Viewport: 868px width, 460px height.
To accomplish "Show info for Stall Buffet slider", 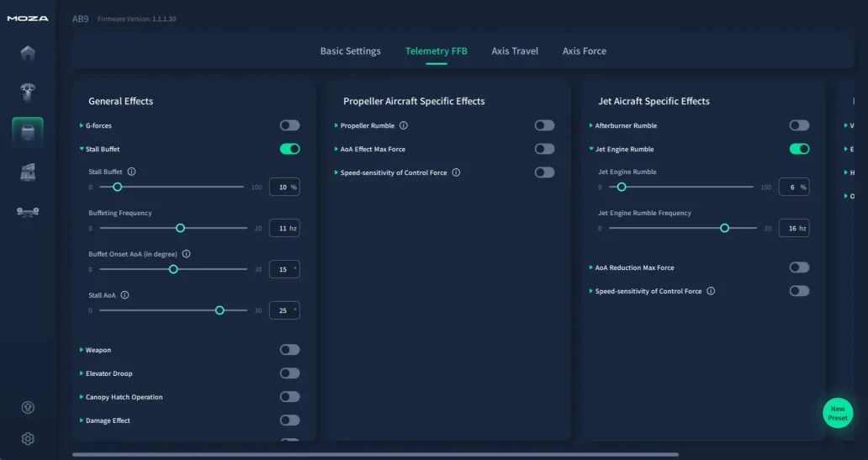I will (x=131, y=172).
